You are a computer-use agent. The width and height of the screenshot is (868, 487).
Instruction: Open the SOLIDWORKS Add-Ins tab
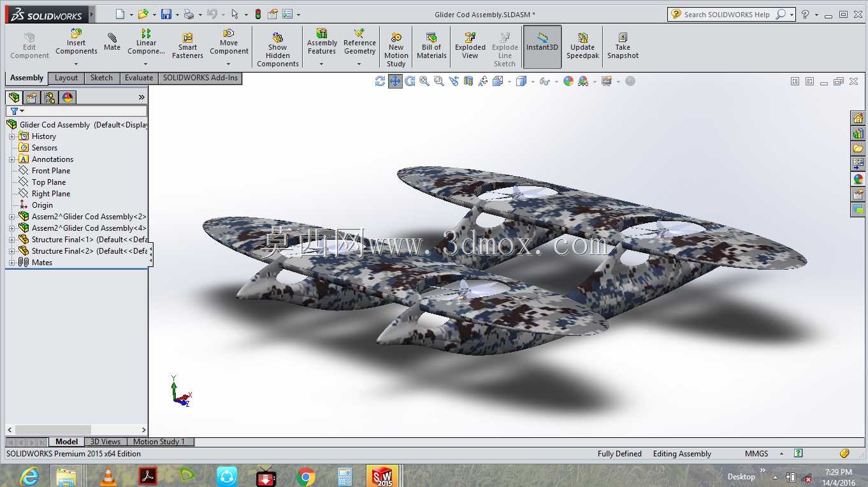click(x=200, y=78)
